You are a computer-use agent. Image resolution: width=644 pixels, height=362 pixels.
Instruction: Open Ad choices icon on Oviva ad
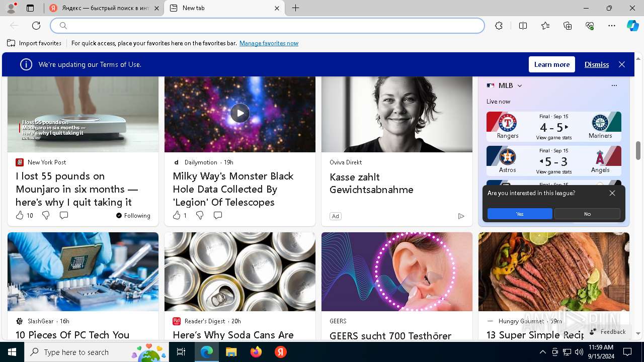(461, 216)
